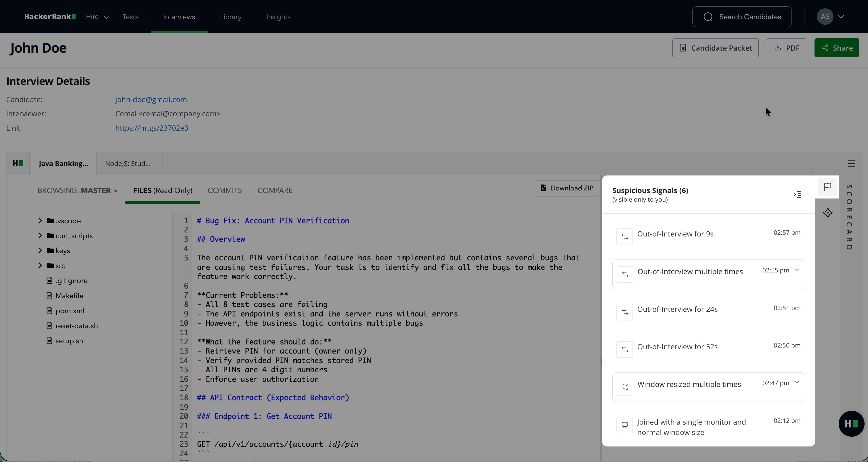Image resolution: width=868 pixels, height=462 pixels.
Task: Click the keys folder icon
Action: tap(51, 250)
